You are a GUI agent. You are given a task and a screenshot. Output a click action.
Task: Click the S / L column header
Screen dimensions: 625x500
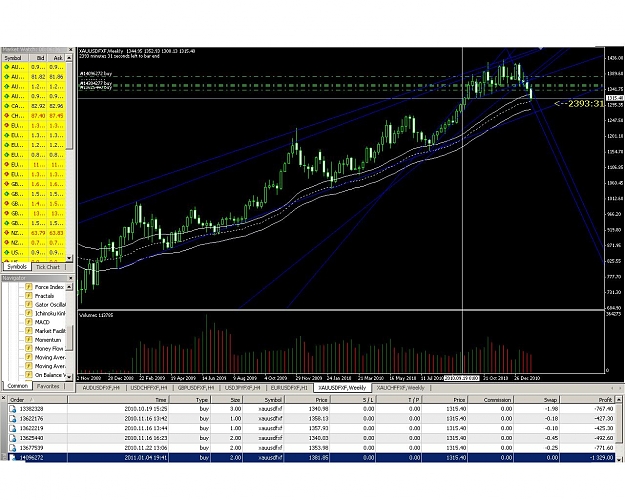[x=353, y=400]
